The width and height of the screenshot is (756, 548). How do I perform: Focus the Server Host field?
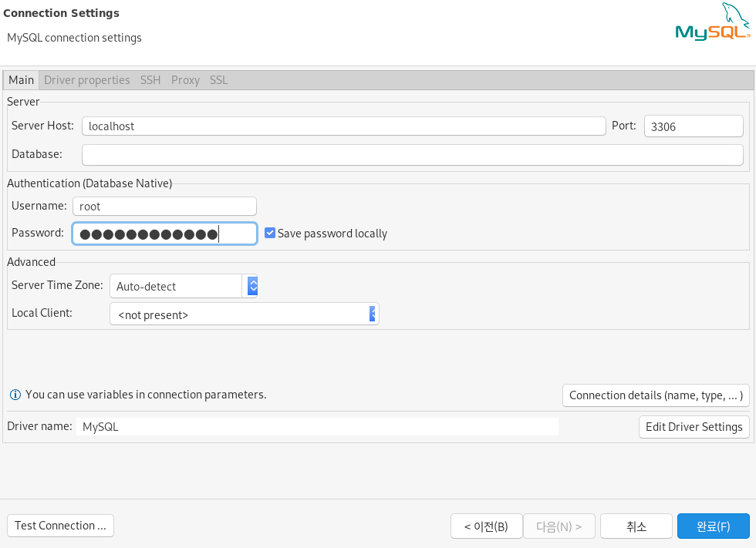tap(344, 126)
